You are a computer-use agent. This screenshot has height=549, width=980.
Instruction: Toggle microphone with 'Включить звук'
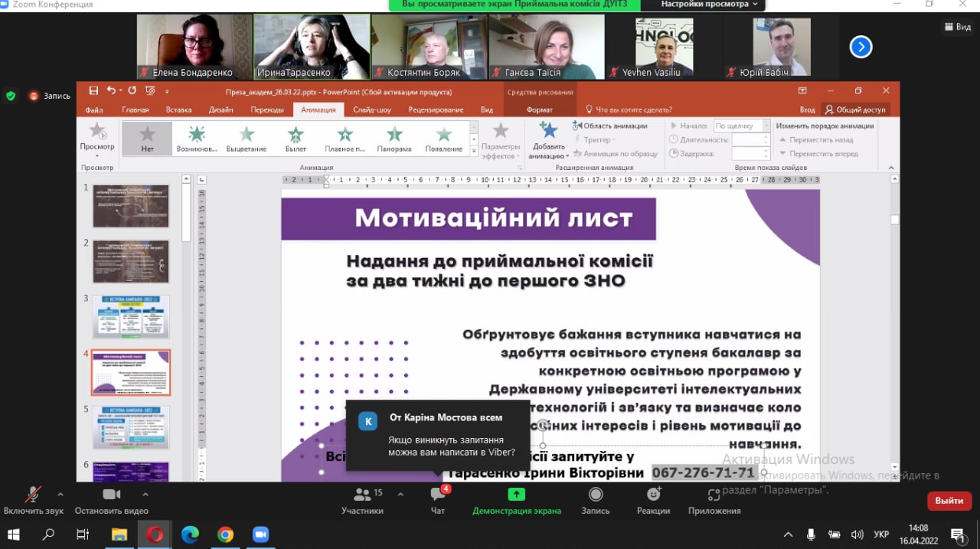pyautogui.click(x=34, y=500)
